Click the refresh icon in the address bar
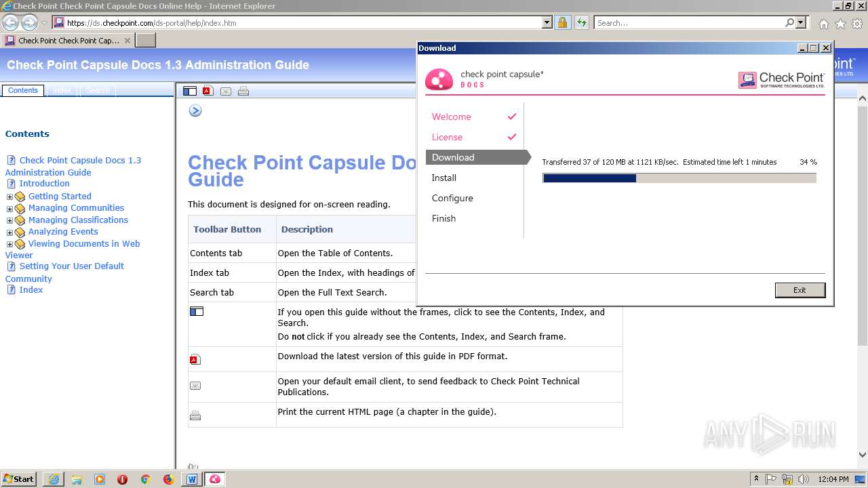This screenshot has height=488, width=868. [581, 22]
